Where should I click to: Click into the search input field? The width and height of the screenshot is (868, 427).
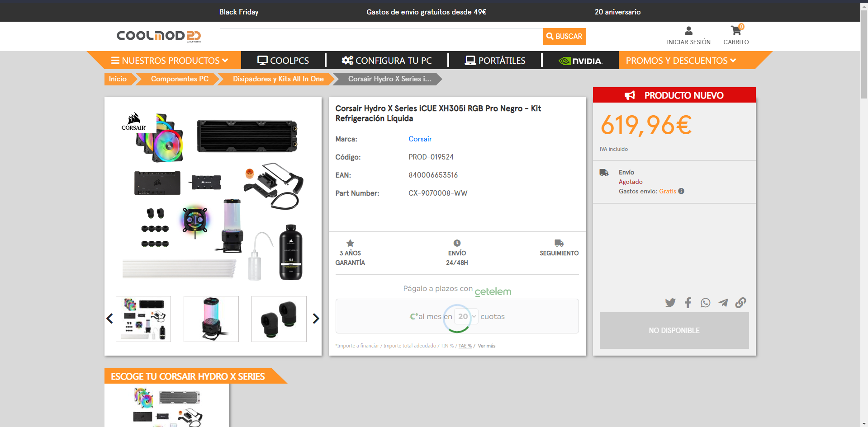[381, 37]
